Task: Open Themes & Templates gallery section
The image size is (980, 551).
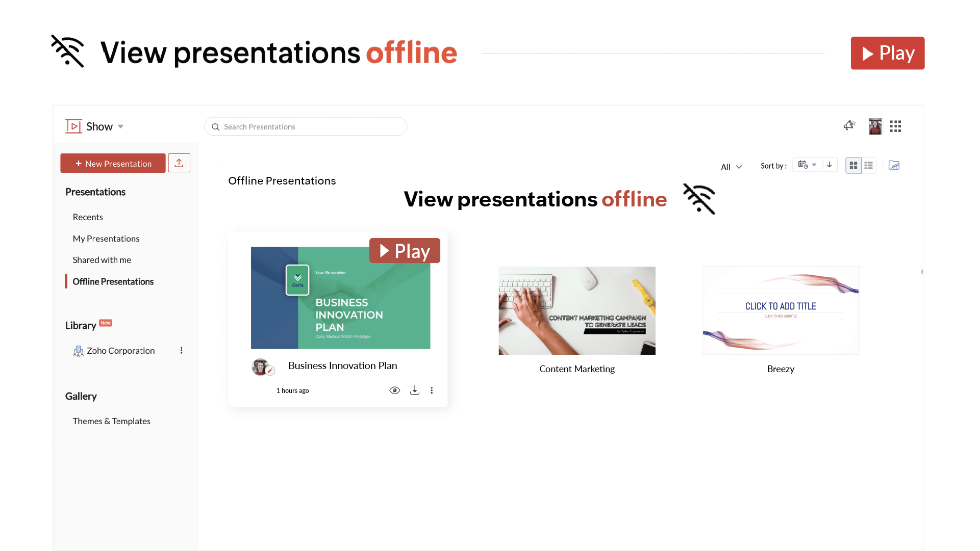Action: [x=110, y=421]
